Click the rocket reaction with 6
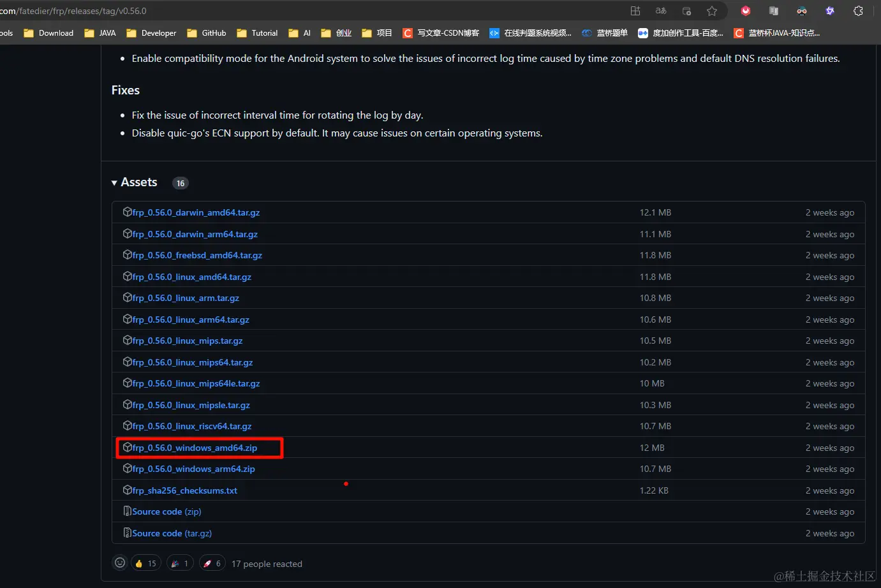881x588 pixels. tap(212, 563)
